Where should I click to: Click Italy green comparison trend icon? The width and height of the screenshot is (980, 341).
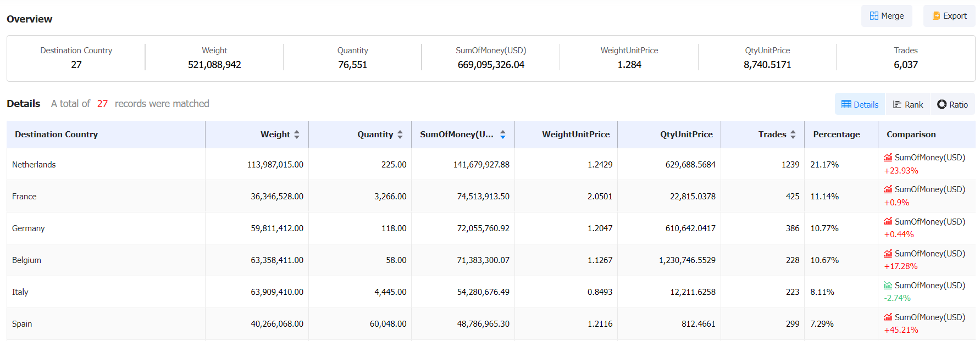pos(888,286)
